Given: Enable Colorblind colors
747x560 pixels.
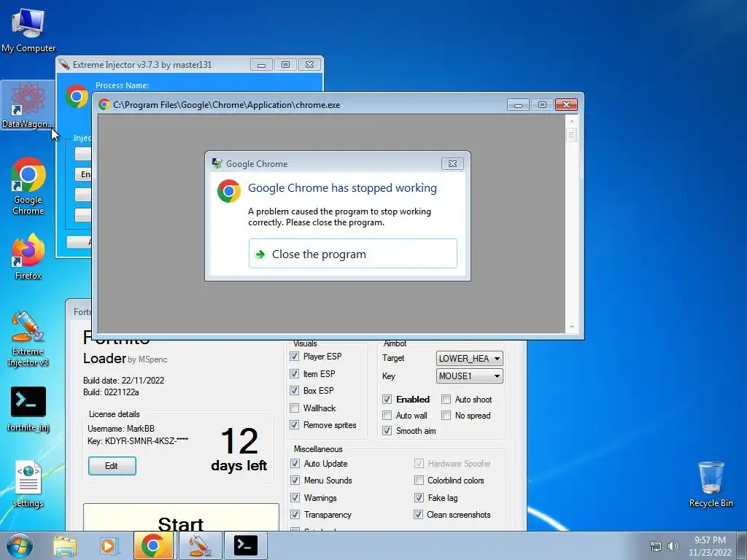Looking at the screenshot, I should click(x=419, y=480).
